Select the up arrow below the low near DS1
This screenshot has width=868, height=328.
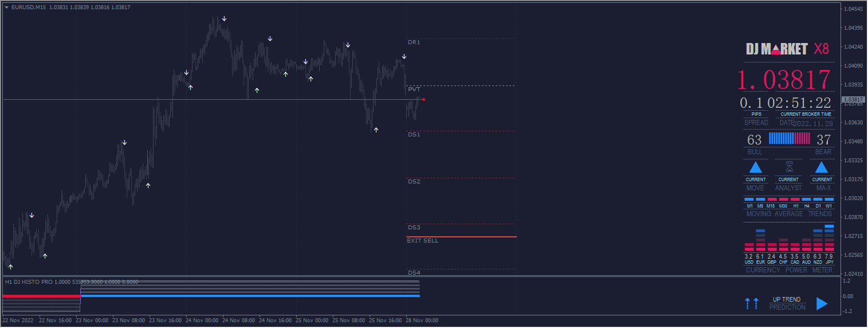click(x=376, y=130)
